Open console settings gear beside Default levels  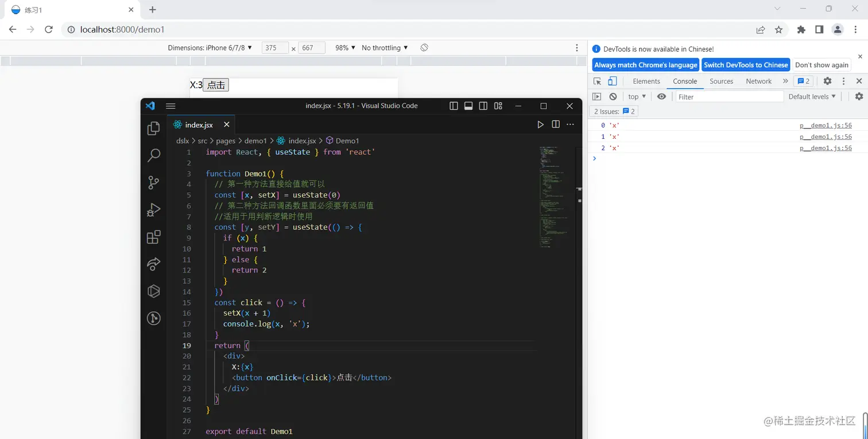coord(859,96)
